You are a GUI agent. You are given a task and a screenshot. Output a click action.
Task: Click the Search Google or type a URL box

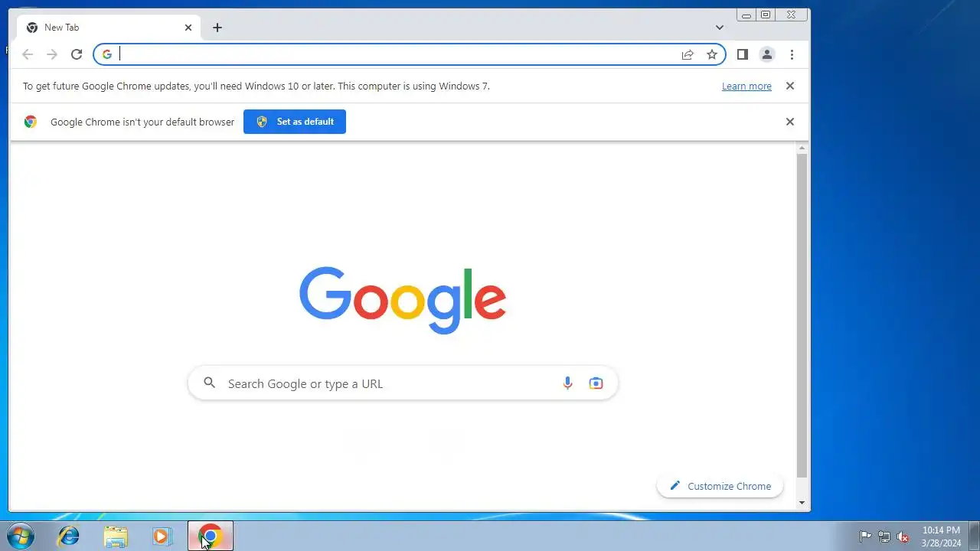pyautogui.click(x=403, y=383)
